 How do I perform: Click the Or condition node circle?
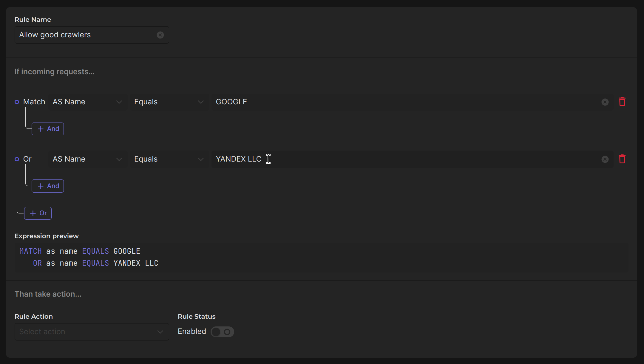tap(17, 159)
